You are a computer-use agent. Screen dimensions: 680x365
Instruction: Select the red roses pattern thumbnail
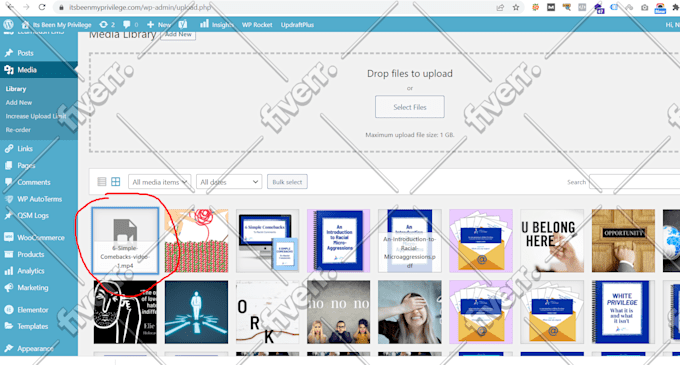196,241
